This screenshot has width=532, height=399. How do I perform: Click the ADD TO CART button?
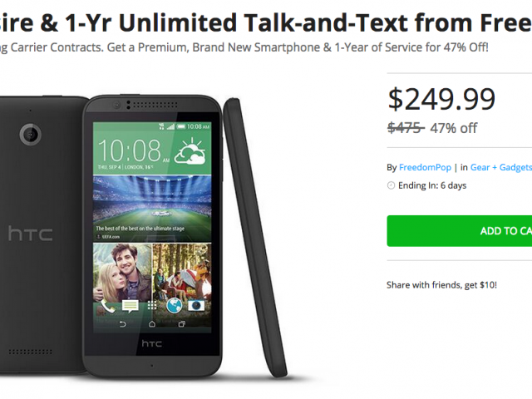[459, 231]
